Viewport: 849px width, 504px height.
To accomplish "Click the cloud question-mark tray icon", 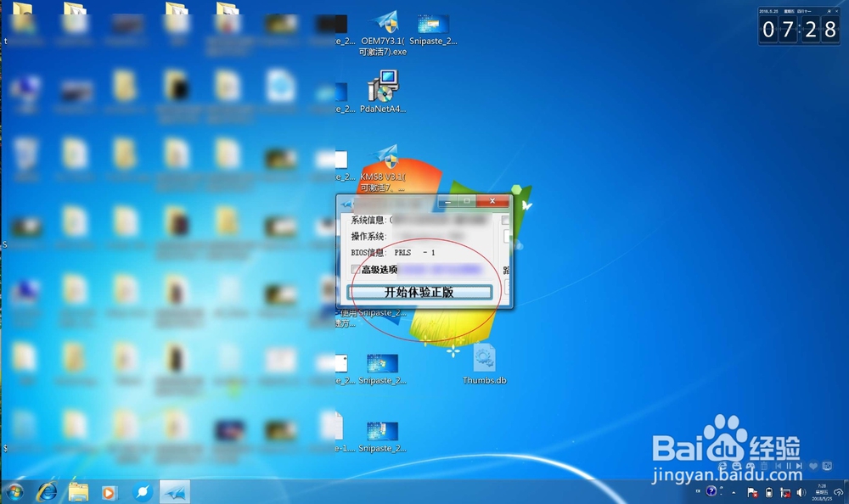I will click(x=838, y=493).
